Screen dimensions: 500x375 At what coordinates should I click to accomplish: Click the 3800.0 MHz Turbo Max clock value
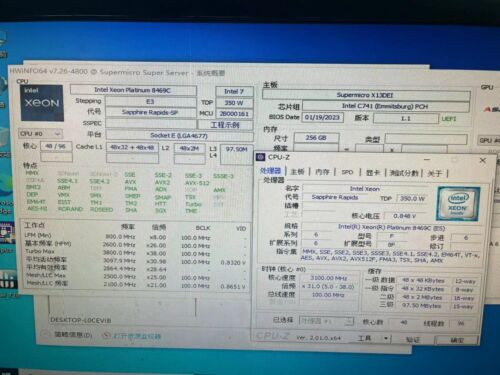coord(119,253)
